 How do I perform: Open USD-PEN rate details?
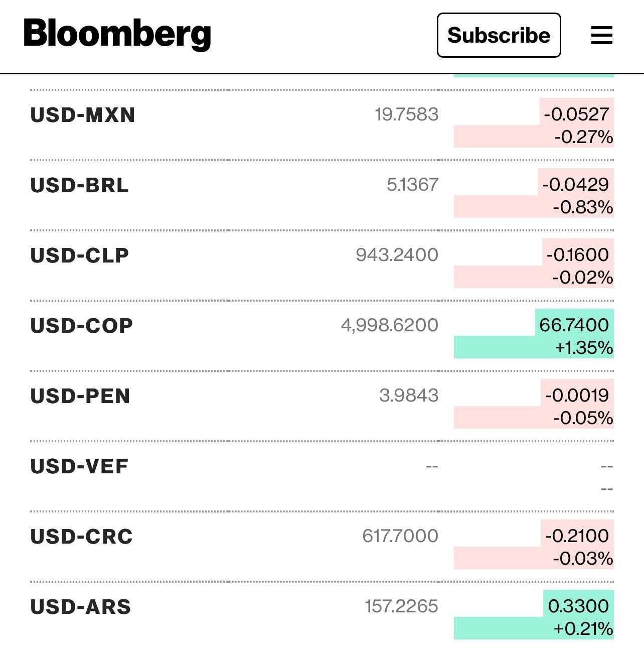(x=80, y=396)
